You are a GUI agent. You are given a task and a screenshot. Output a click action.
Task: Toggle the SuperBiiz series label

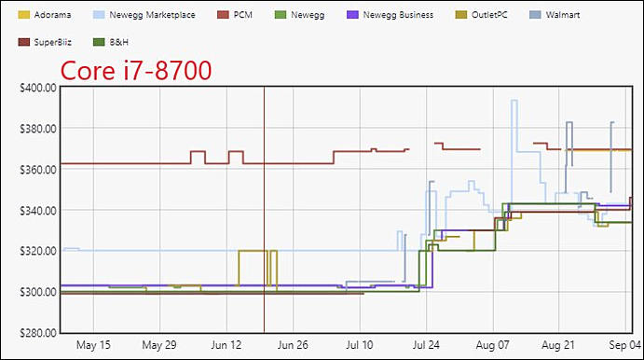(x=52, y=42)
